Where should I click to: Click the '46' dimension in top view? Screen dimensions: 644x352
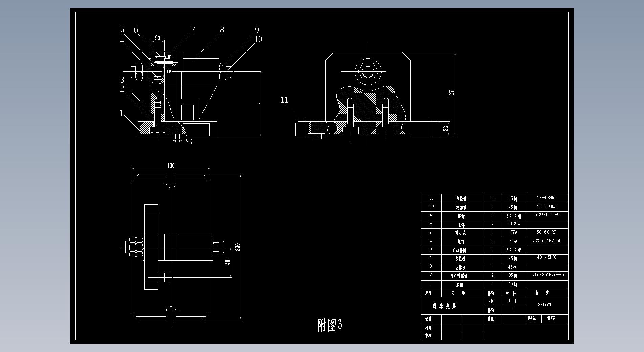coord(228,262)
